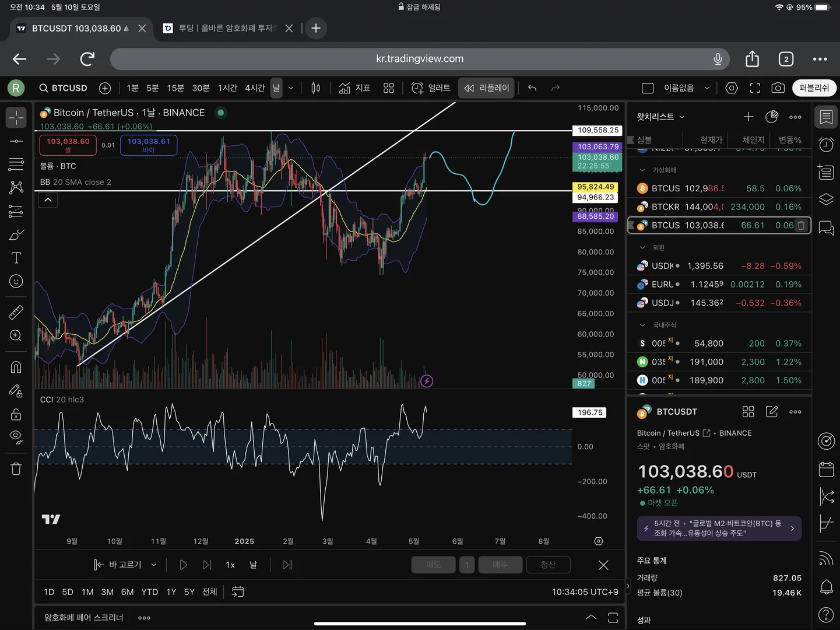Expand the crypto pairs screener panel
The image size is (840, 630).
[x=591, y=617]
